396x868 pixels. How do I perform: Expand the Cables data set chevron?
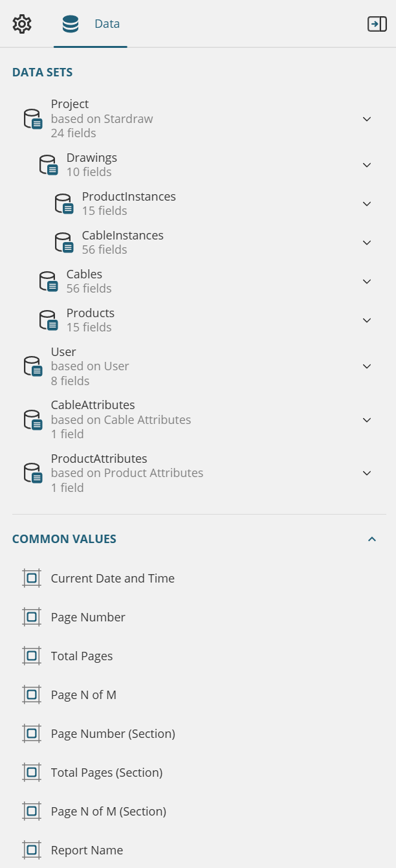367,282
